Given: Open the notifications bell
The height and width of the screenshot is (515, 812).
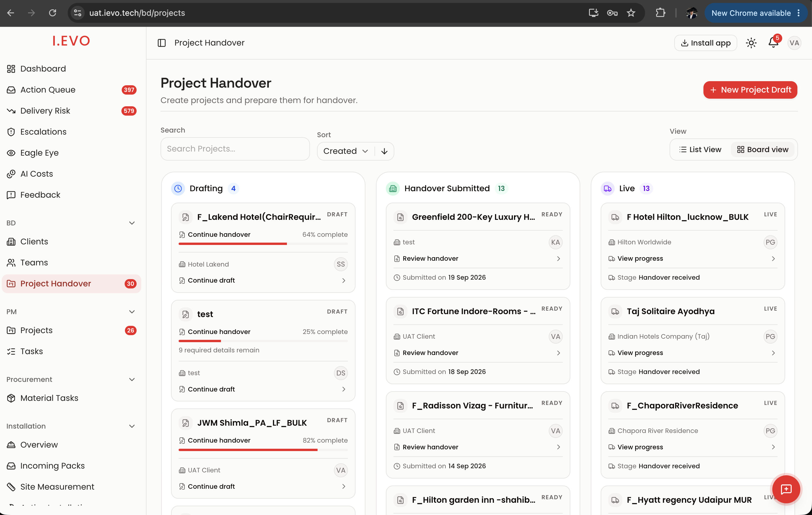Looking at the screenshot, I should click(x=773, y=43).
